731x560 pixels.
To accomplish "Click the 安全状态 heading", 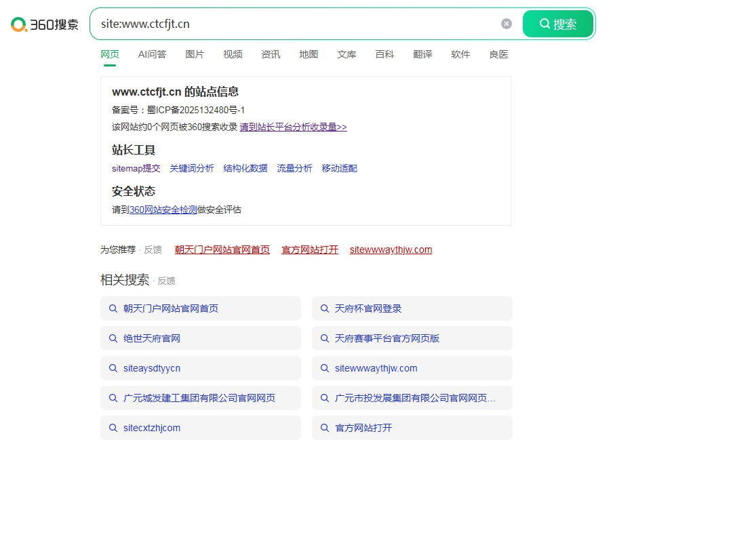I will click(x=134, y=191).
